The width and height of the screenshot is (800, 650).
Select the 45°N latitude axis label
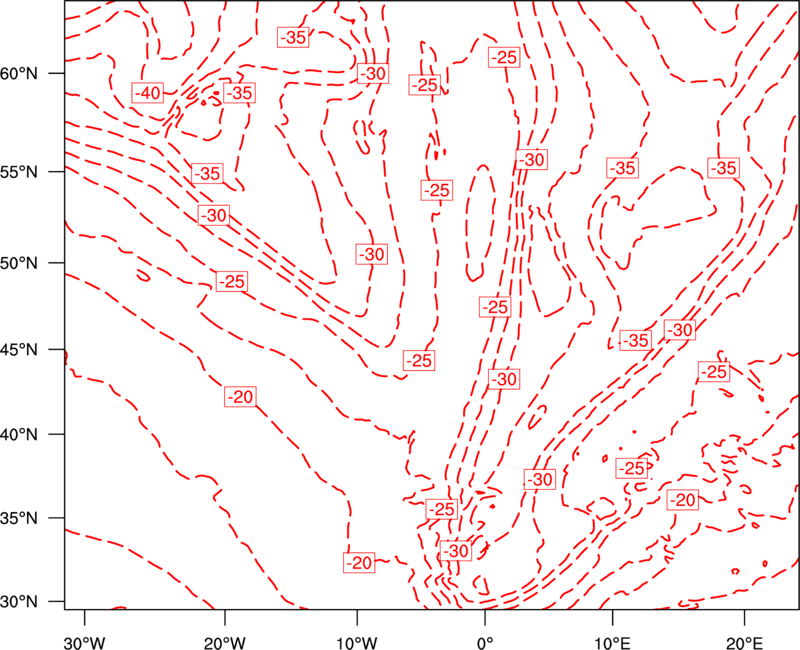pyautogui.click(x=19, y=350)
